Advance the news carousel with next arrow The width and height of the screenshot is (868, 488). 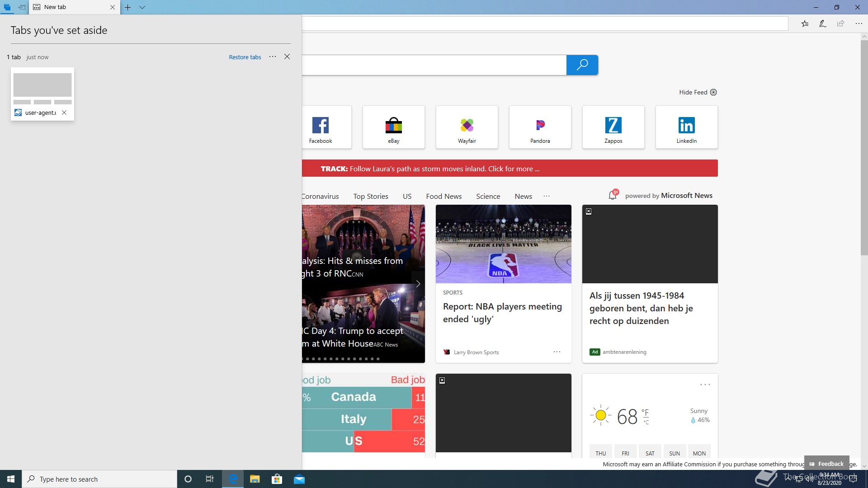pyautogui.click(x=418, y=284)
